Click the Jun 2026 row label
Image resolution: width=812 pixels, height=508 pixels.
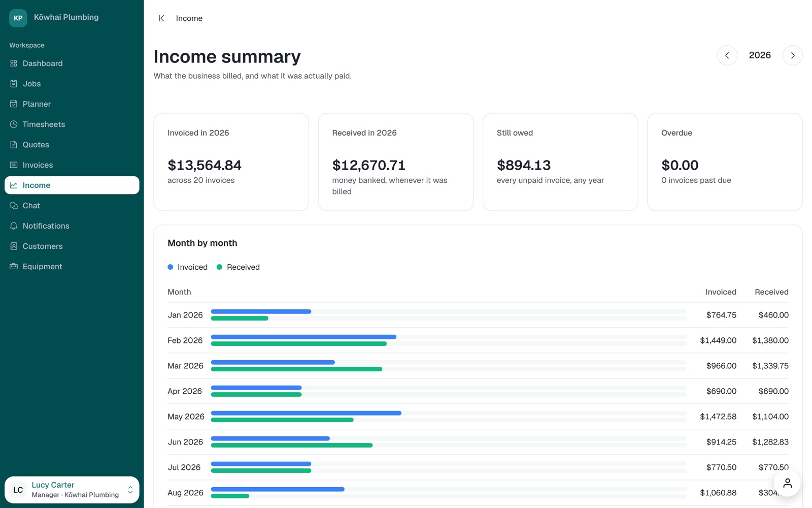[x=185, y=442]
